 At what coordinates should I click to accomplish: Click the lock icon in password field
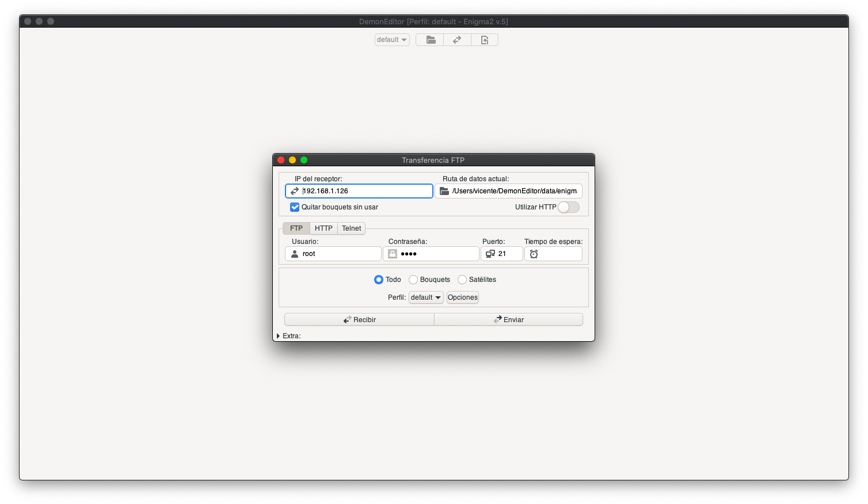pos(393,254)
